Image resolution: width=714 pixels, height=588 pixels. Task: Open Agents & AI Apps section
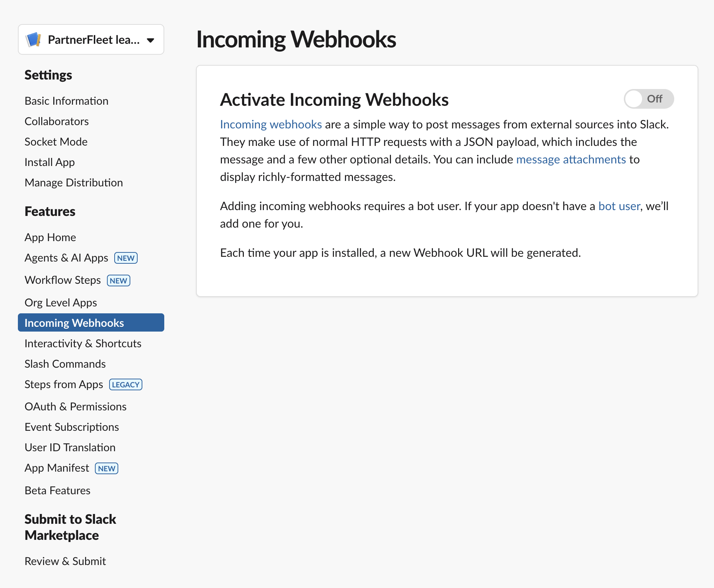[x=66, y=258]
